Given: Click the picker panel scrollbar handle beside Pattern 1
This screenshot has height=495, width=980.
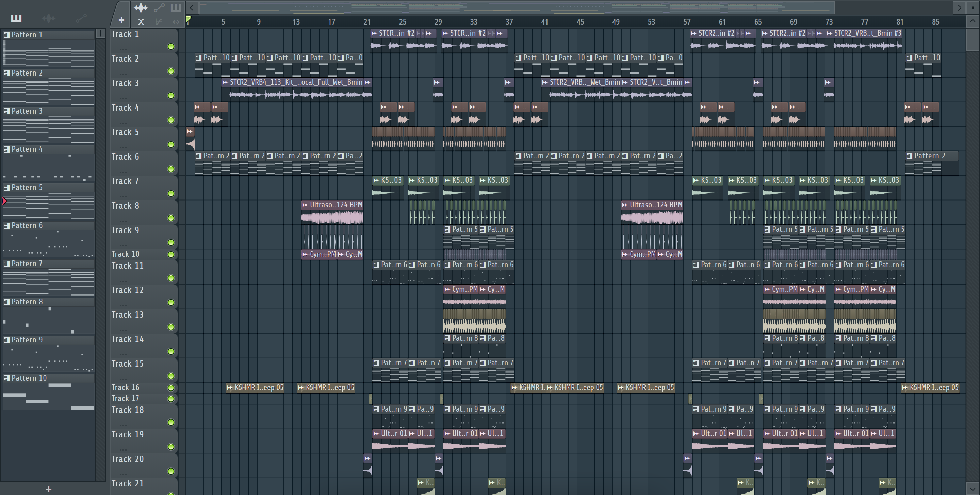Looking at the screenshot, I should [101, 33].
